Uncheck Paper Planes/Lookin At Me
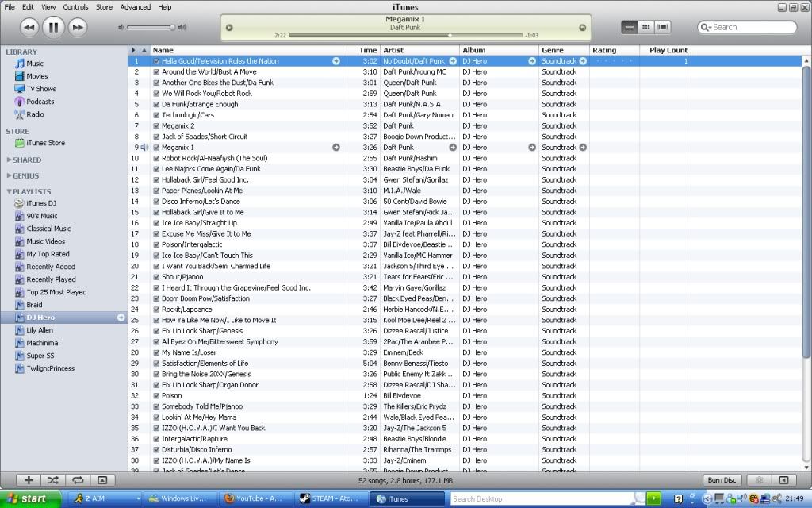Viewport: 812px width, 508px height. coord(156,190)
